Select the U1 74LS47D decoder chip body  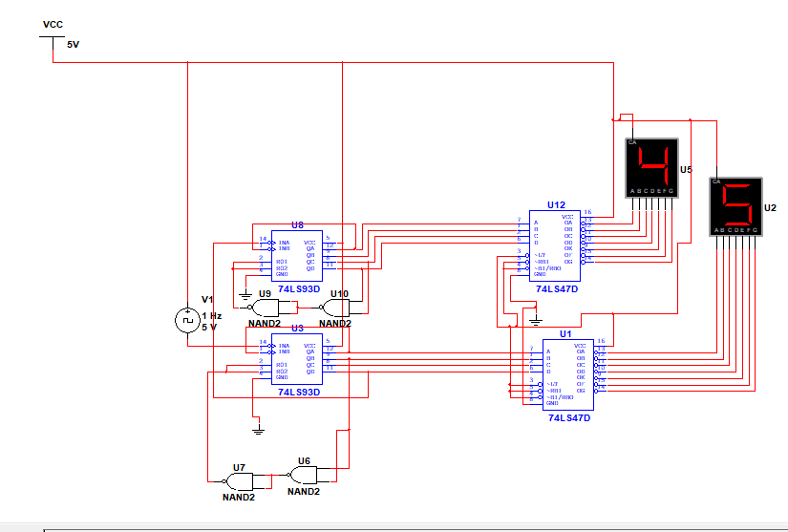(568, 374)
